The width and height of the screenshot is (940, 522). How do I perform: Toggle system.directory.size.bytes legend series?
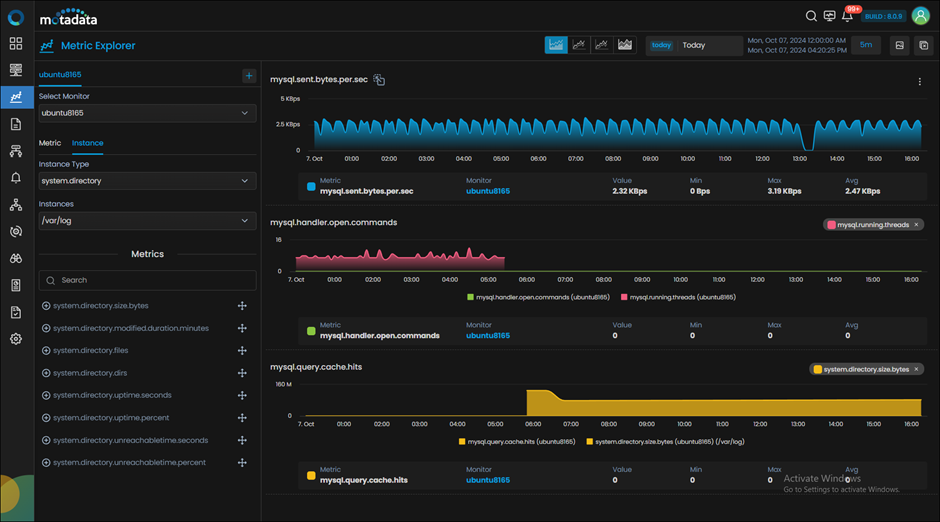[x=665, y=442]
